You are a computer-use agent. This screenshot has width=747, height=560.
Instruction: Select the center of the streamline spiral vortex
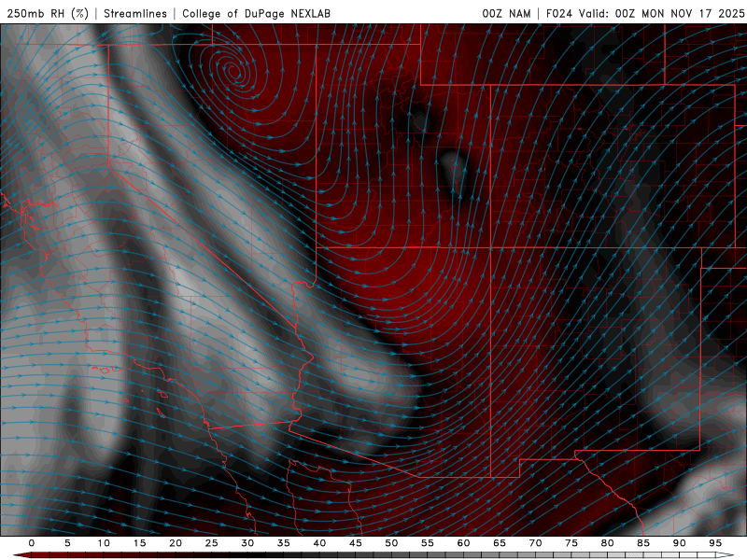[x=233, y=73]
